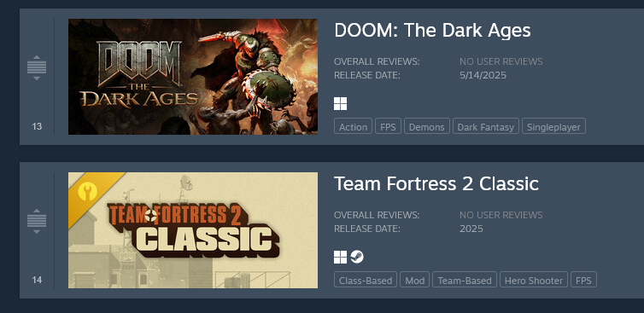The width and height of the screenshot is (644, 313).
Task: Open the Team Fortress 2 Classic title link
Action: coord(436,183)
